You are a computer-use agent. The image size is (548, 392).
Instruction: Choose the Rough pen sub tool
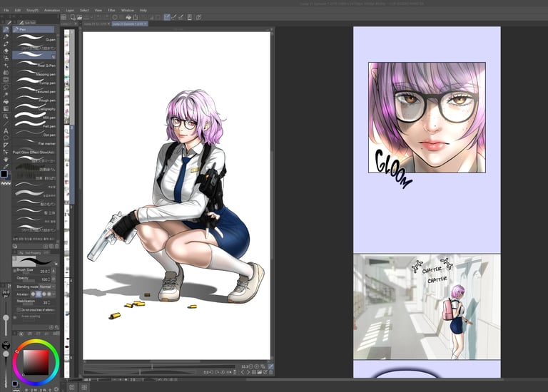[x=34, y=99]
